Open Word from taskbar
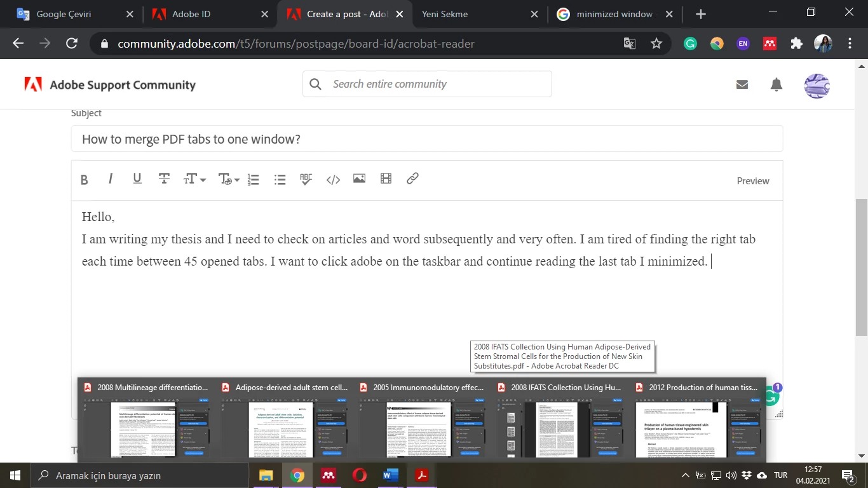868x488 pixels. (x=391, y=475)
